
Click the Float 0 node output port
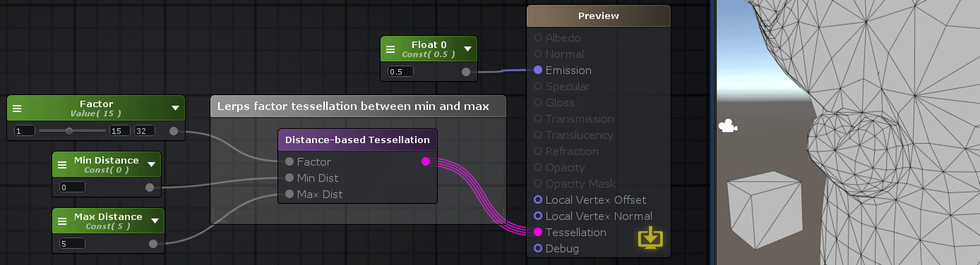tap(465, 71)
